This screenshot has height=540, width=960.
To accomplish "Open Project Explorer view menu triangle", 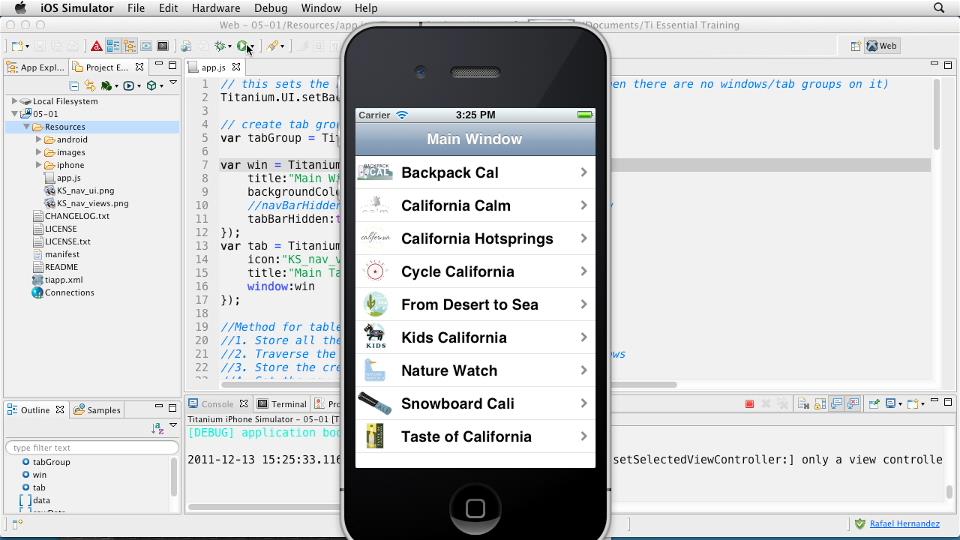I will tap(173, 82).
